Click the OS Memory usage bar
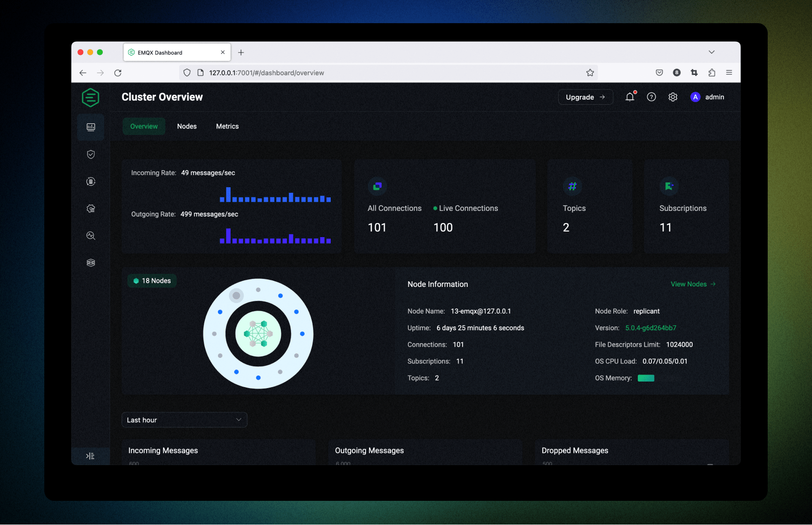 point(646,378)
